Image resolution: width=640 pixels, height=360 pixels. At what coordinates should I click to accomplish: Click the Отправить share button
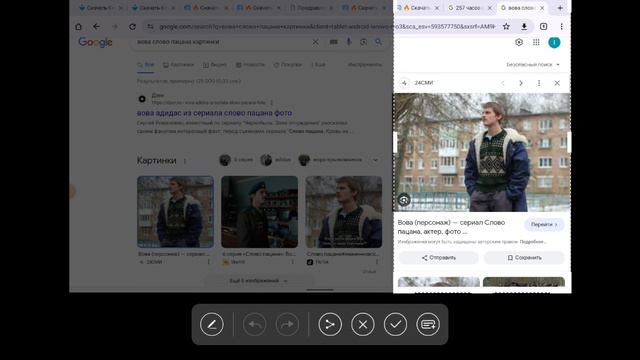[x=438, y=258]
